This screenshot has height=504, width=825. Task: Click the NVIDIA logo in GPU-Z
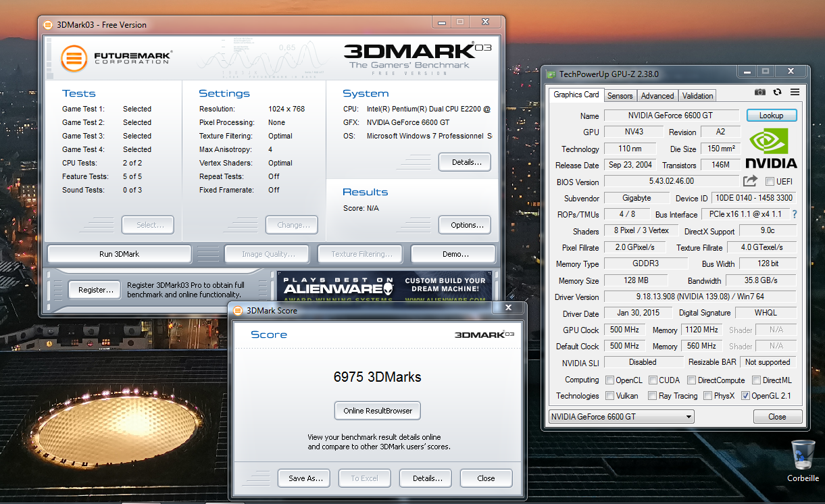coord(771,148)
